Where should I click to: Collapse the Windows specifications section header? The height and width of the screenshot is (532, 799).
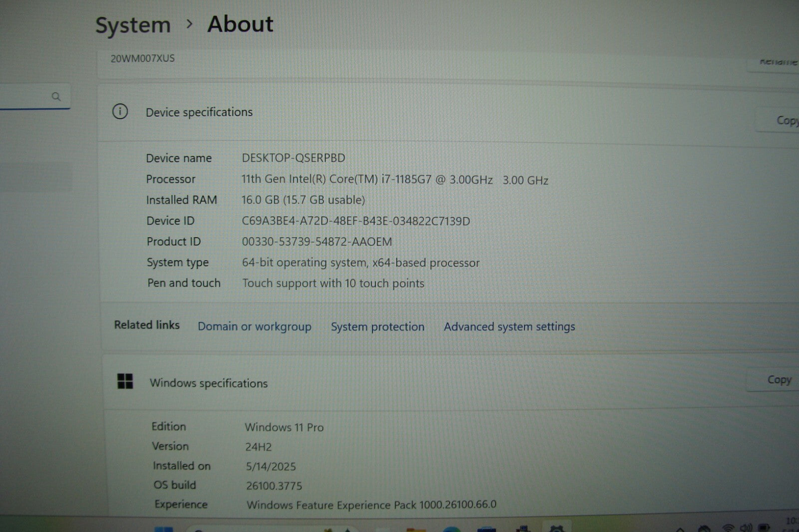[424, 383]
